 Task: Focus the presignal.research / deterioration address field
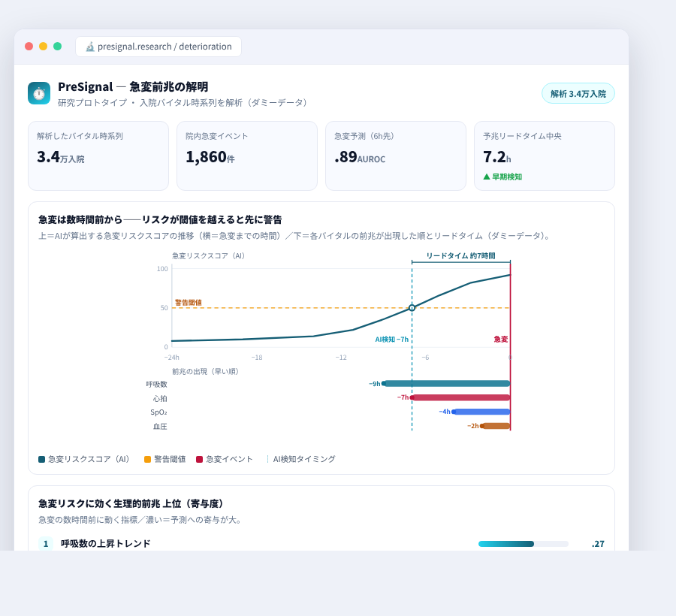coord(158,47)
